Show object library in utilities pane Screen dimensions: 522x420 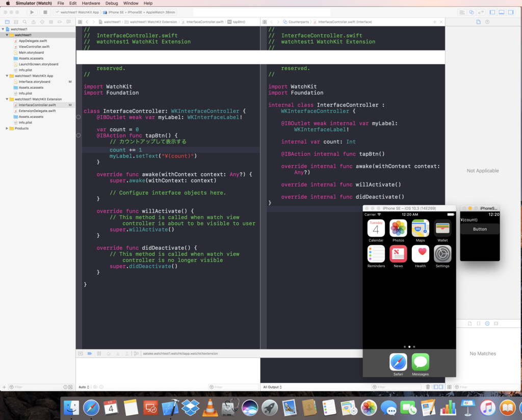(x=487, y=324)
